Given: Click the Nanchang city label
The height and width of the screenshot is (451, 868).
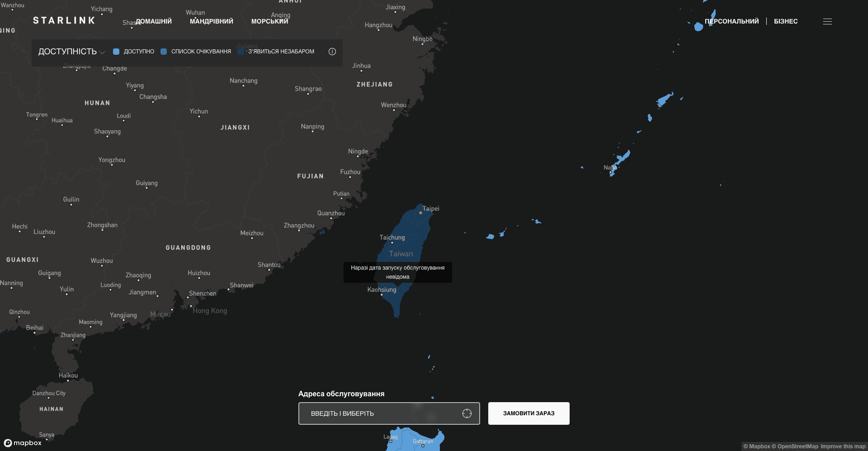Looking at the screenshot, I should coord(244,81).
